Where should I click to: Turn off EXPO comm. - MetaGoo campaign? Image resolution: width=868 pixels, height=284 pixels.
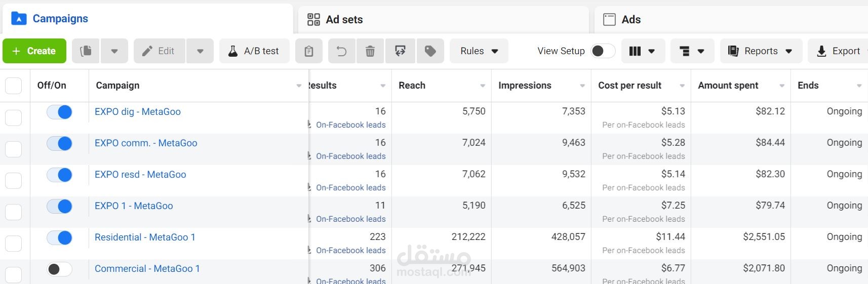pos(59,143)
